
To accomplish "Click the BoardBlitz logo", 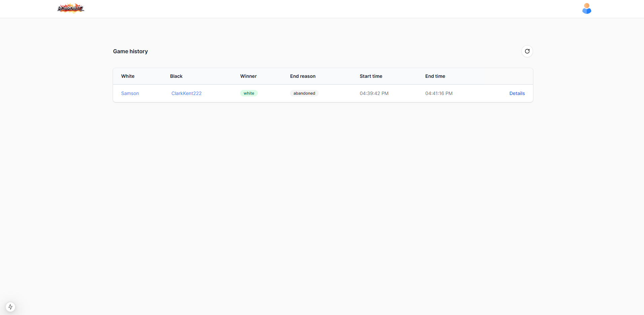I will (x=71, y=8).
